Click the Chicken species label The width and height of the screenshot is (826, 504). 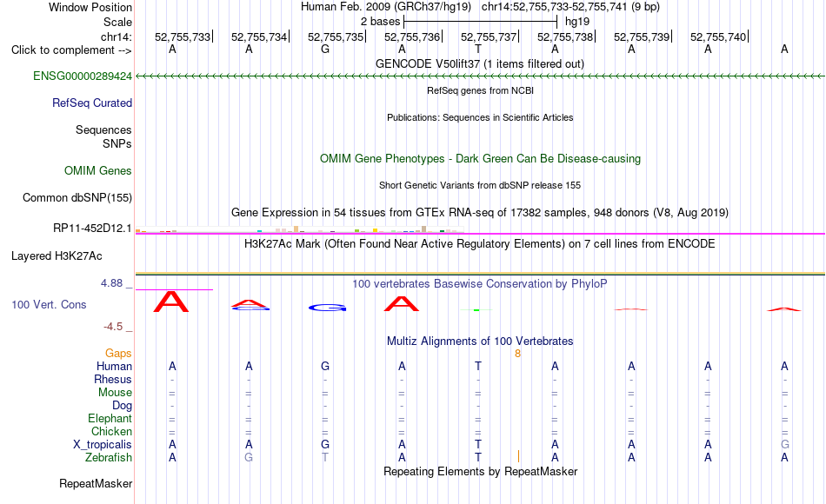[x=111, y=431]
